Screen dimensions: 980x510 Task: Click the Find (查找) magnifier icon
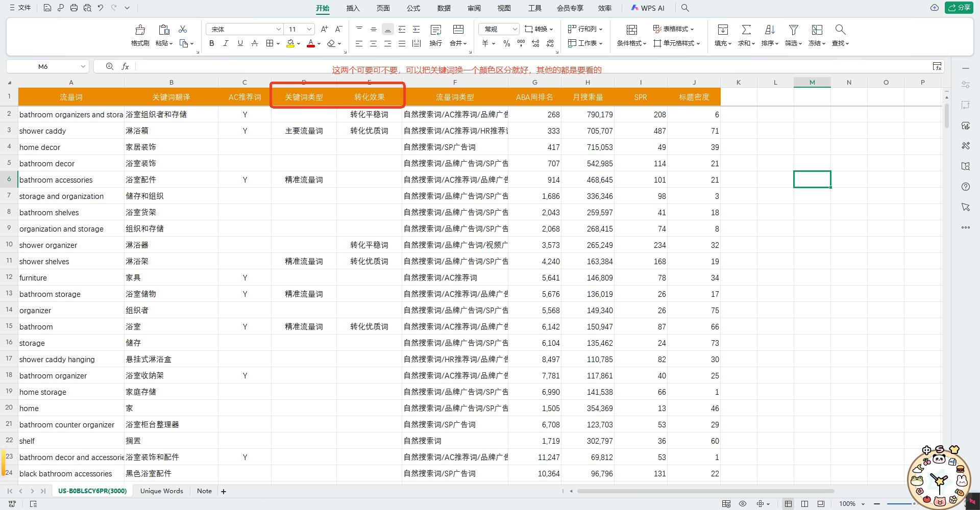(x=840, y=30)
